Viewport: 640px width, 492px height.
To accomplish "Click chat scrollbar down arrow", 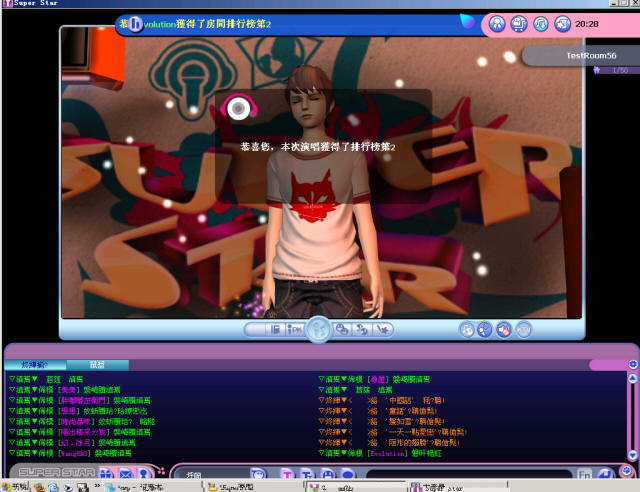I will 632,454.
